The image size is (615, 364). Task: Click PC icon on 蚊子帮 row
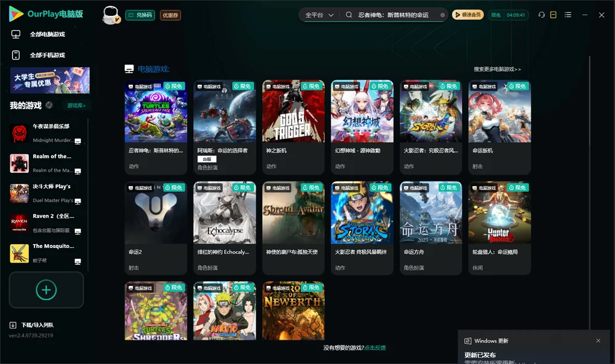(77, 261)
